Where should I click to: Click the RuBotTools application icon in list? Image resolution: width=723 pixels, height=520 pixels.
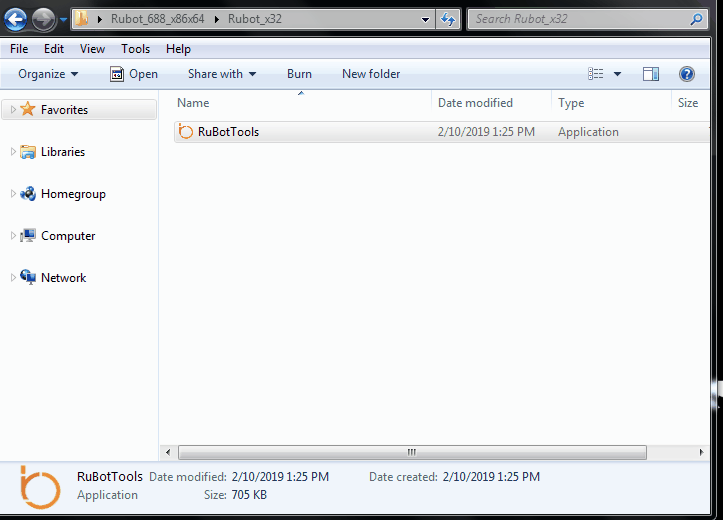tap(185, 132)
